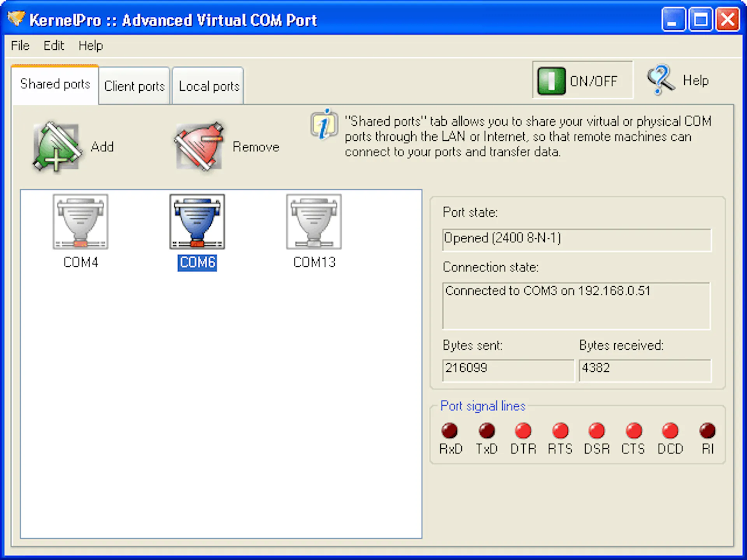
Task: Click the magnifier Help icon
Action: click(661, 80)
